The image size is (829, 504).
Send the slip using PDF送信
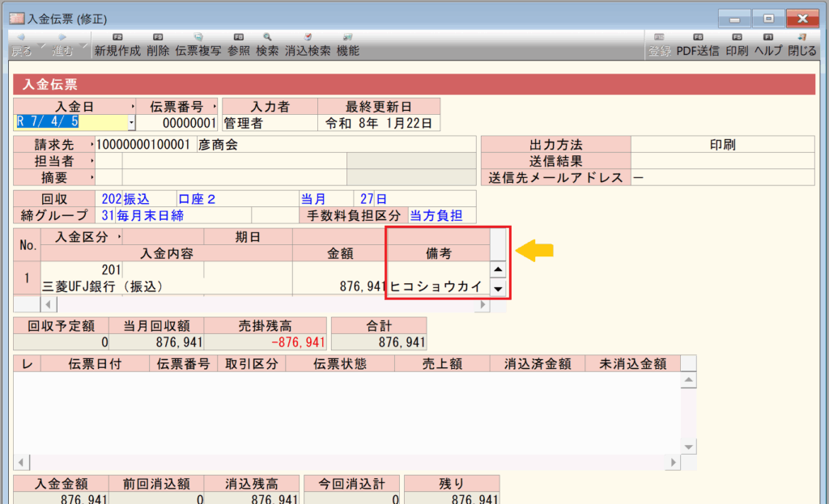pos(698,45)
